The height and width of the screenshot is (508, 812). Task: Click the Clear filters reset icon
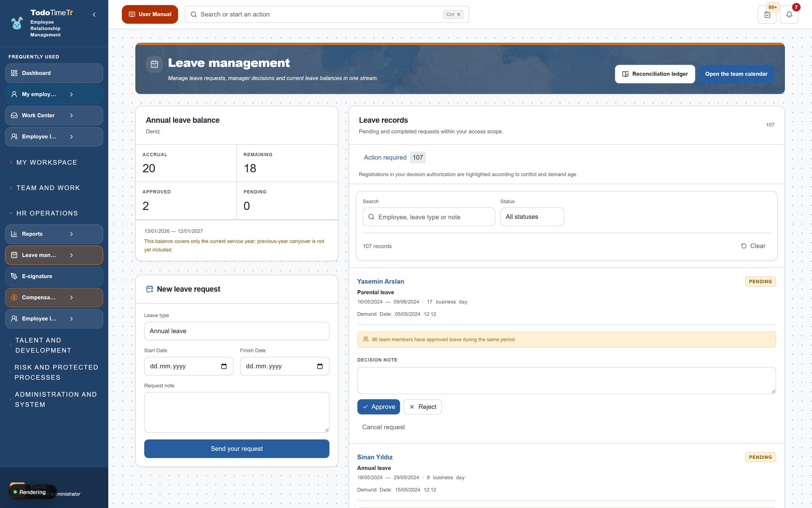coord(743,246)
